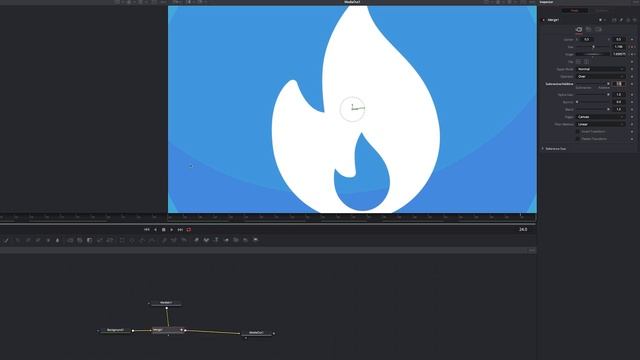Add a BSpline mask from the toolbar

coord(152,240)
